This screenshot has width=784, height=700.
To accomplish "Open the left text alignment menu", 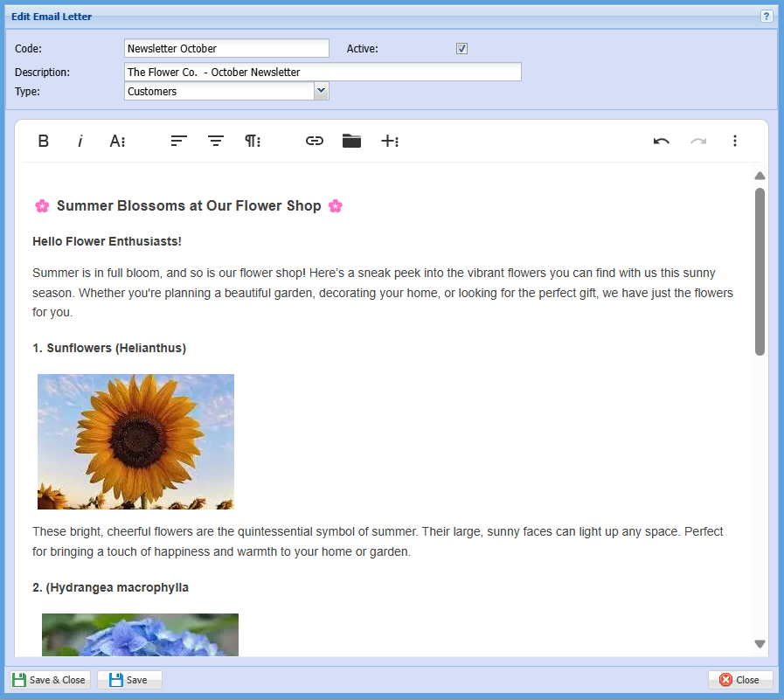I will [179, 141].
